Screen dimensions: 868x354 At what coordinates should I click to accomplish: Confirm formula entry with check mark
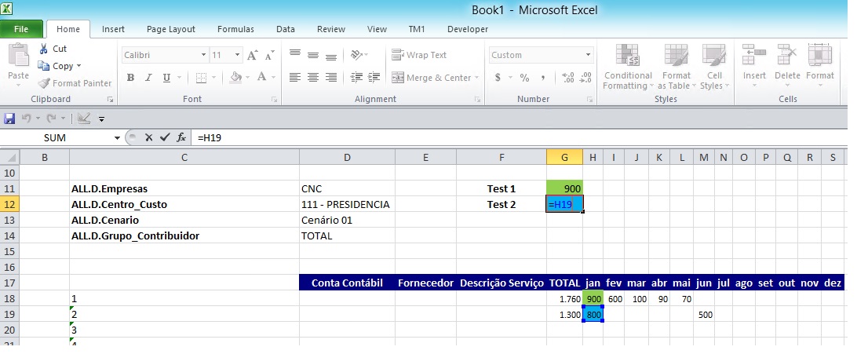point(164,137)
